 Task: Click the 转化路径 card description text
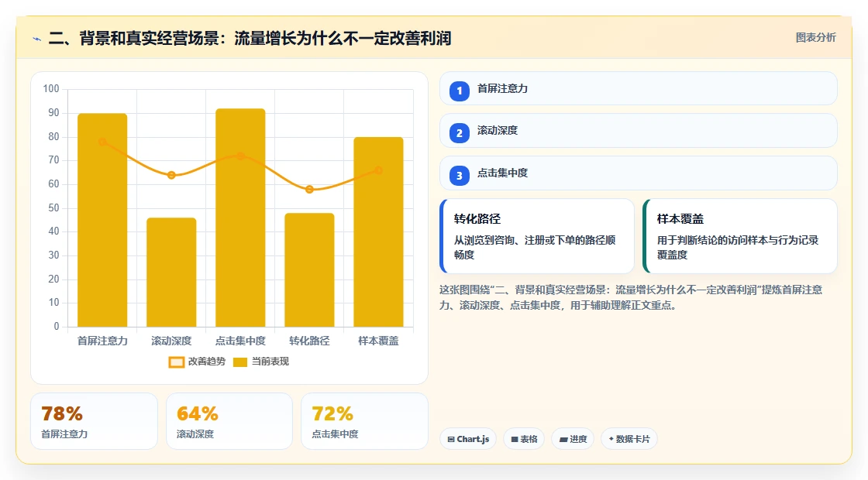pyautogui.click(x=535, y=247)
